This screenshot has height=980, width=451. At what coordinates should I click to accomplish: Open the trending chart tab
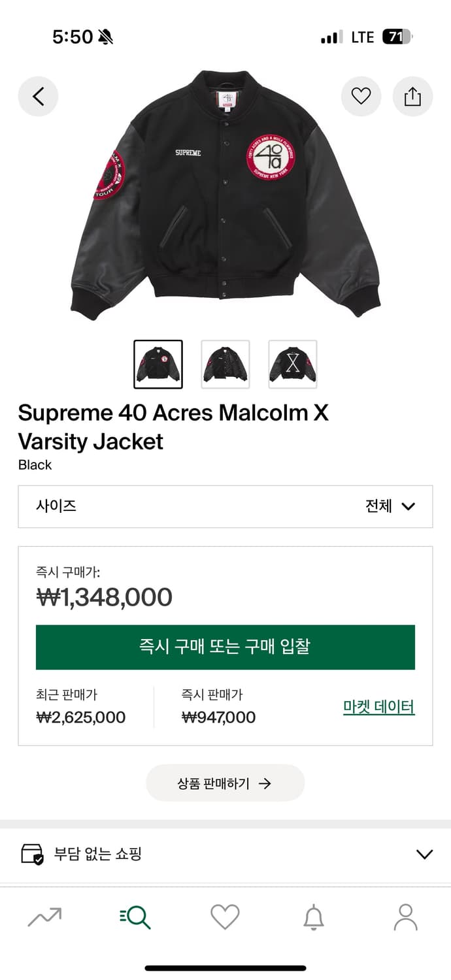(x=44, y=917)
